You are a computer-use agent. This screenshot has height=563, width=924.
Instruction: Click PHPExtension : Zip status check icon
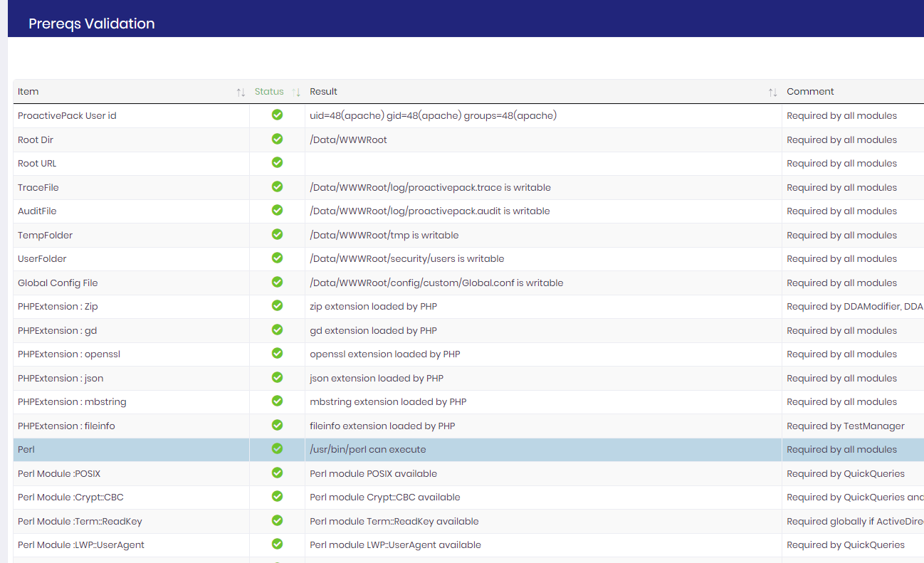click(277, 305)
